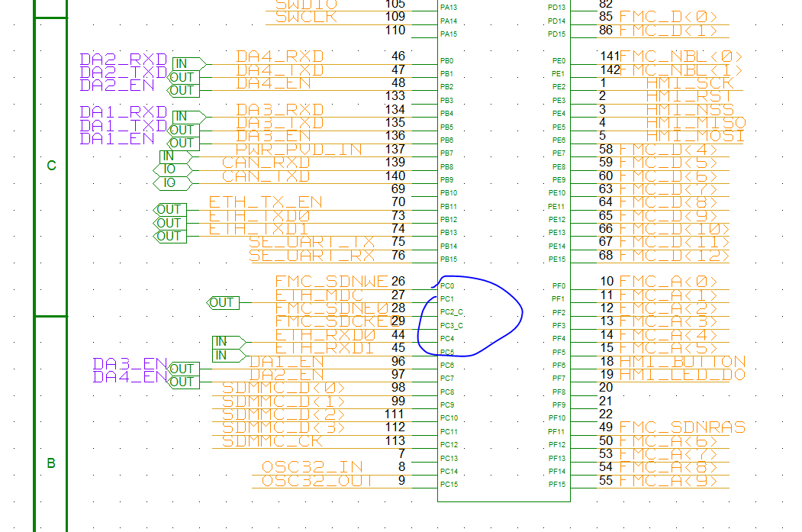
Task: Select pin name PA15 on the chip
Action: coord(449,34)
